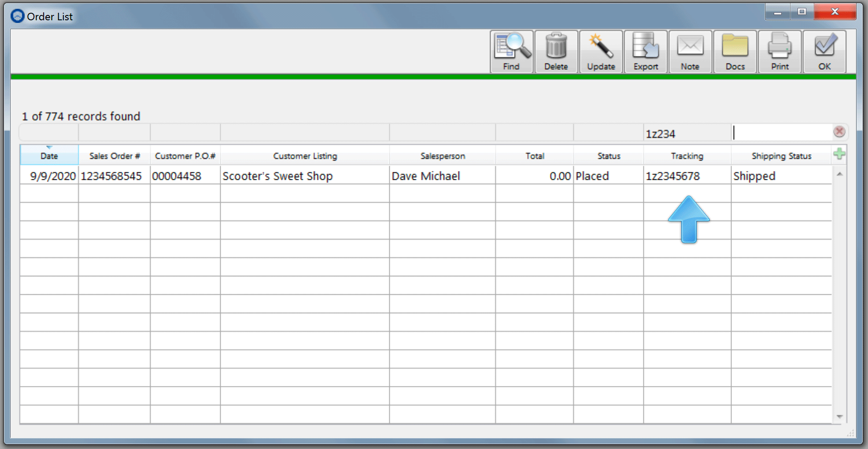Confirm with the OK checkmark button
The width and height of the screenshot is (868, 449).
point(825,52)
